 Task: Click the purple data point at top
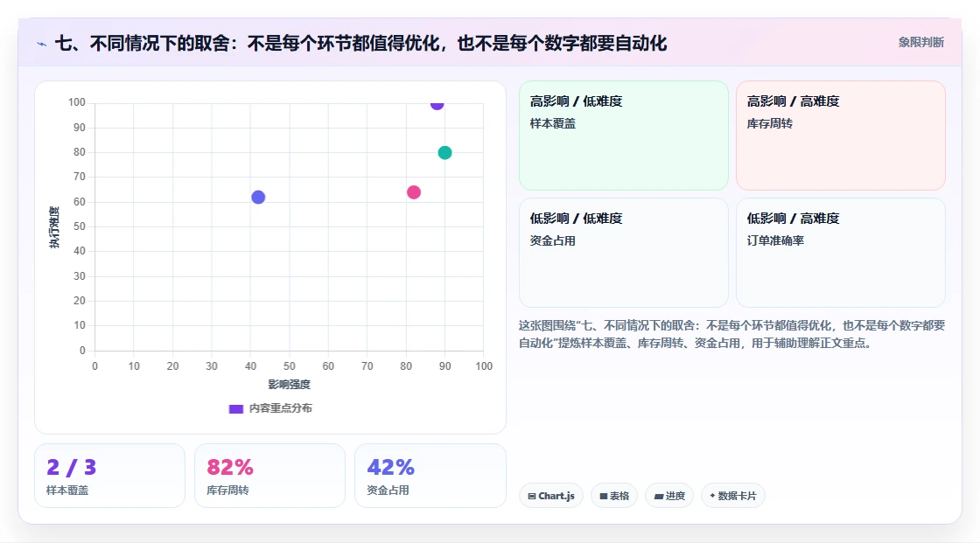437,104
